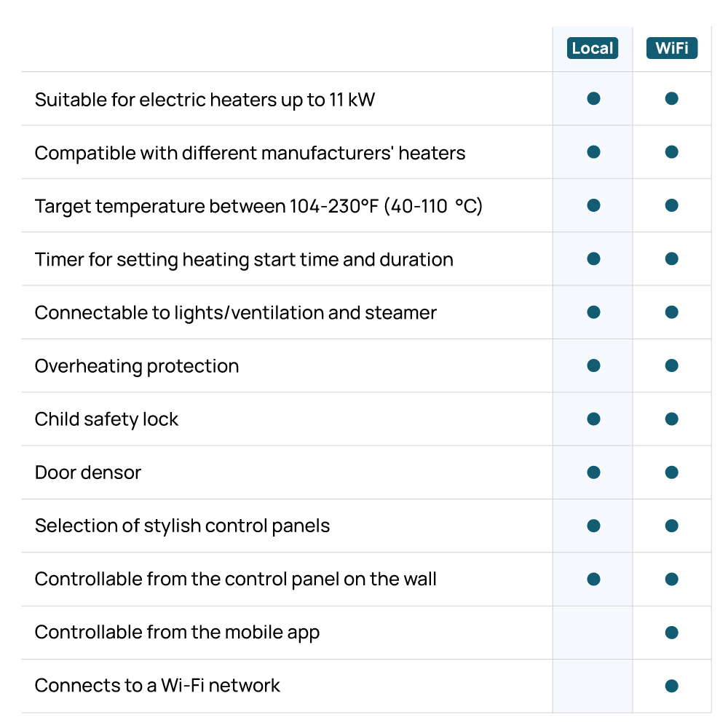The image size is (728, 728).
Task: Click Local dot for Overheating protection
Action: tap(593, 365)
